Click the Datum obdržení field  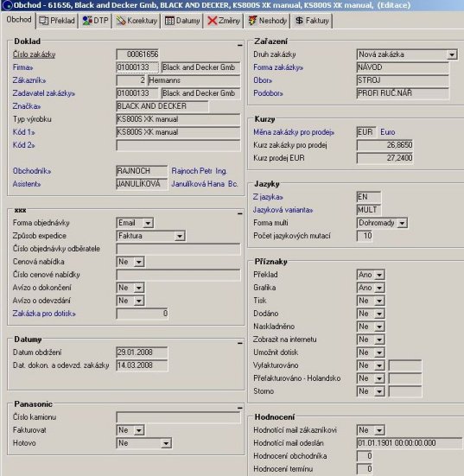click(x=142, y=352)
